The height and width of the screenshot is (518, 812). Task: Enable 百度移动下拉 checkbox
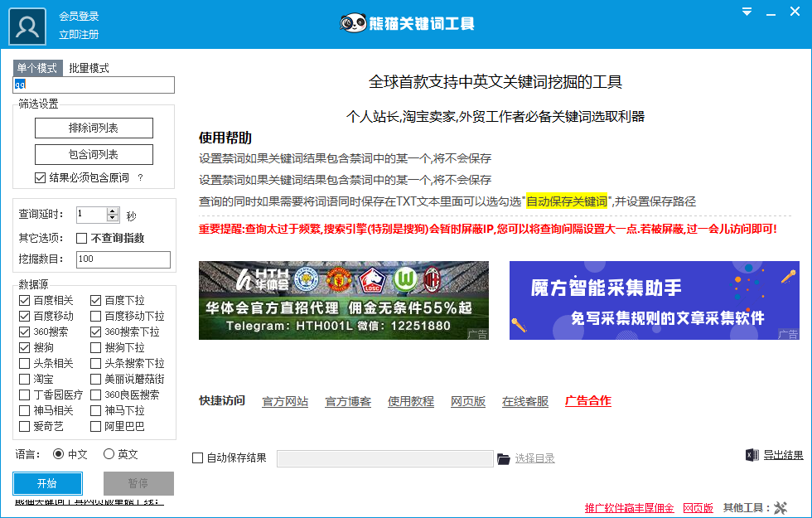click(95, 316)
